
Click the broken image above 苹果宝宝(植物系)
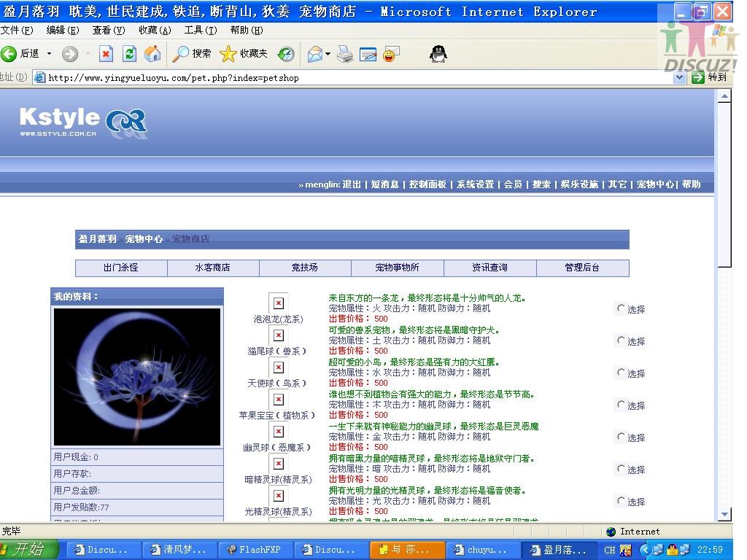click(278, 399)
